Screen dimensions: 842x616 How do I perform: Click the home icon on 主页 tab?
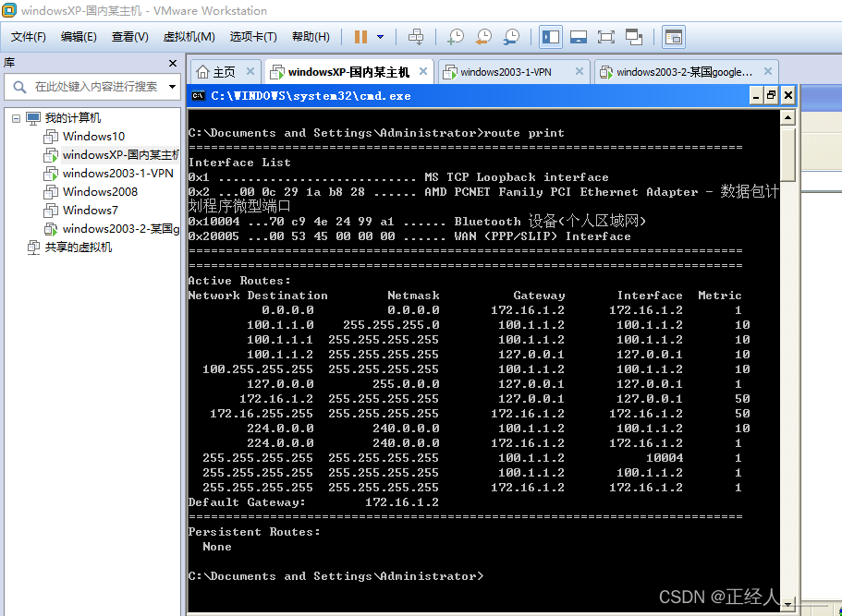203,71
